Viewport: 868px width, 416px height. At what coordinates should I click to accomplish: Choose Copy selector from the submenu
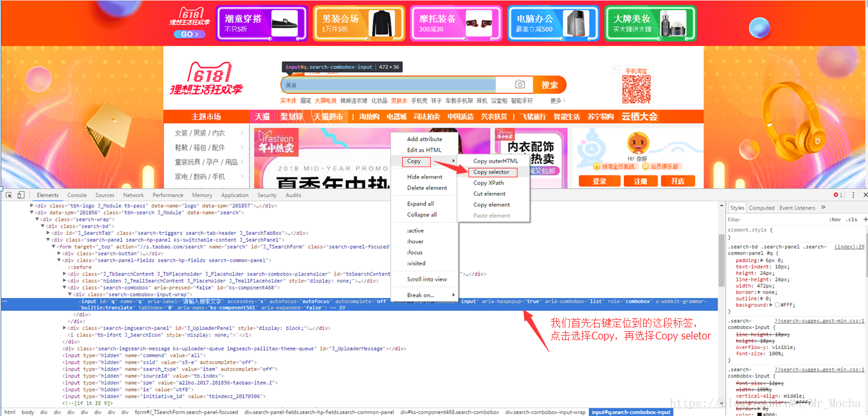coord(493,172)
